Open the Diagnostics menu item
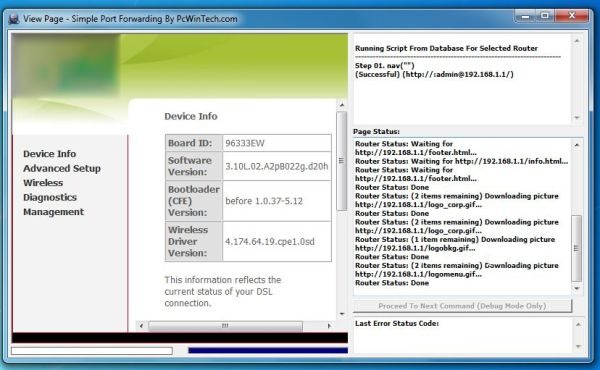 [50, 197]
